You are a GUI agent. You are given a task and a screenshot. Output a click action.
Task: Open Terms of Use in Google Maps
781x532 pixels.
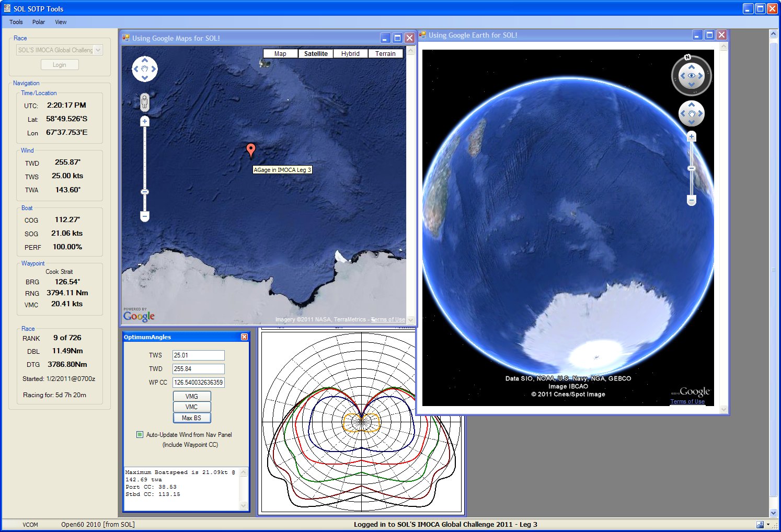388,319
